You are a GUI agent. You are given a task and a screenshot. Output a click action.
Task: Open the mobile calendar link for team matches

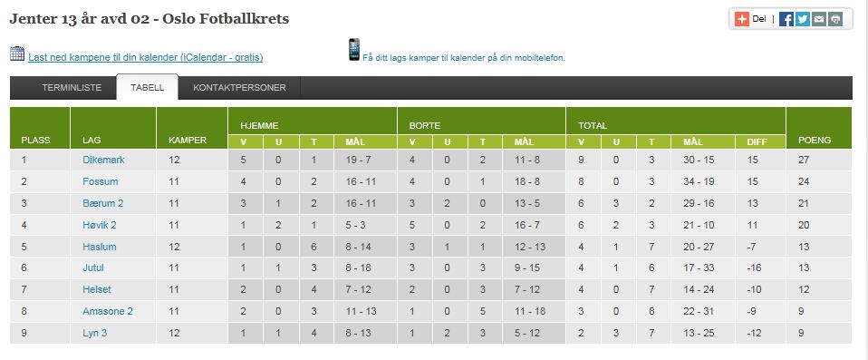coord(464,58)
